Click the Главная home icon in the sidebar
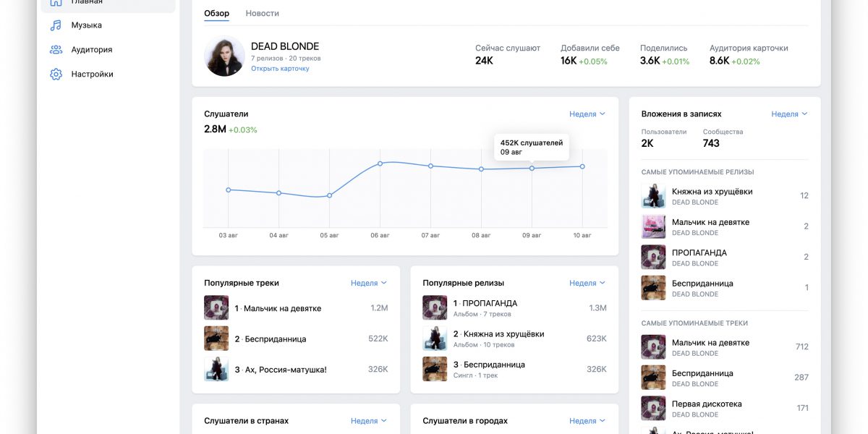The width and height of the screenshot is (868, 434). 56,2
